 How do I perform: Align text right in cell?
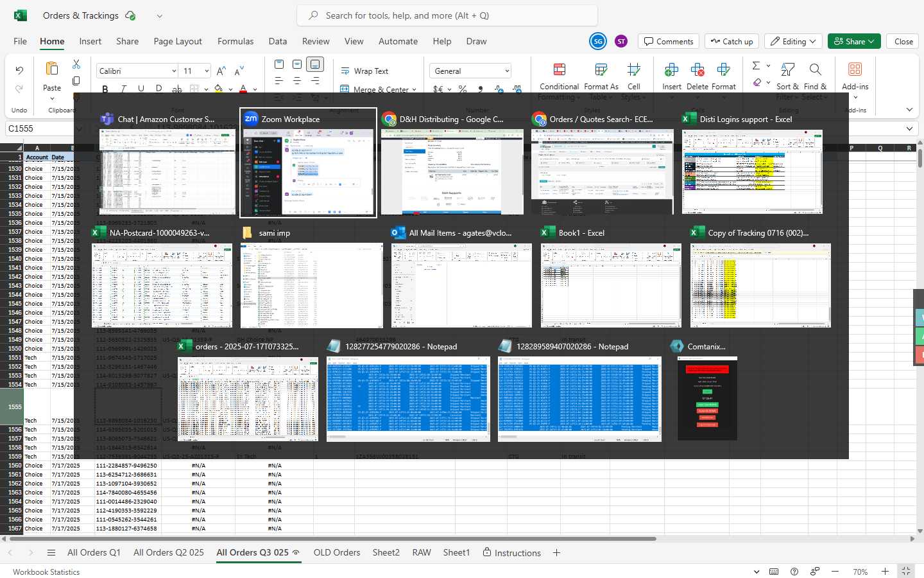point(315,81)
